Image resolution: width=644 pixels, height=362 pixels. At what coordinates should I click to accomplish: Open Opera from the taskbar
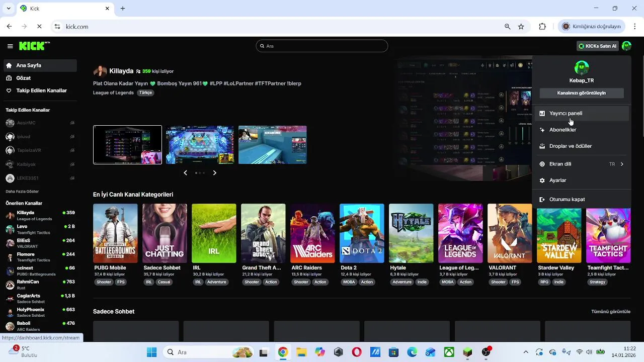[357, 352]
